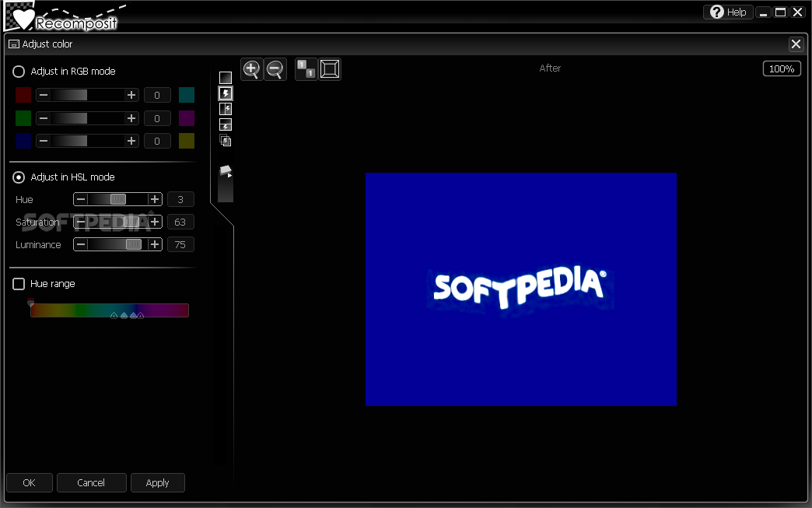Click the Apply button
Image resolution: width=812 pixels, height=508 pixels.
click(x=157, y=482)
